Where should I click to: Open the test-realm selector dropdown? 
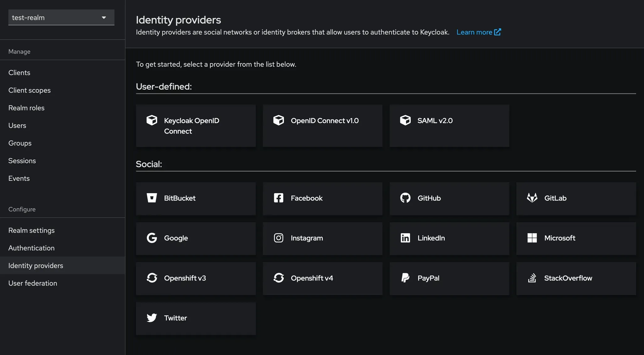[x=61, y=17]
